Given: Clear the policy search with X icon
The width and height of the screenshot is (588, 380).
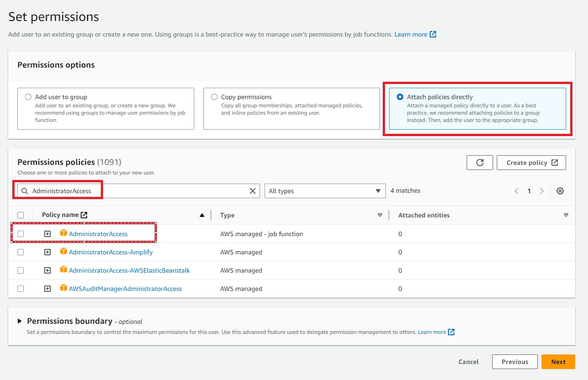Looking at the screenshot, I should tap(252, 191).
